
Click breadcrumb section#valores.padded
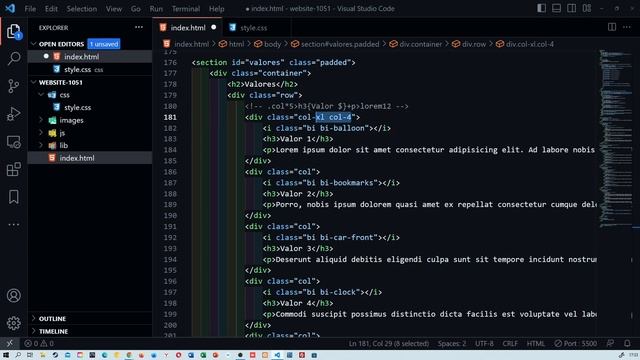[x=336, y=44]
